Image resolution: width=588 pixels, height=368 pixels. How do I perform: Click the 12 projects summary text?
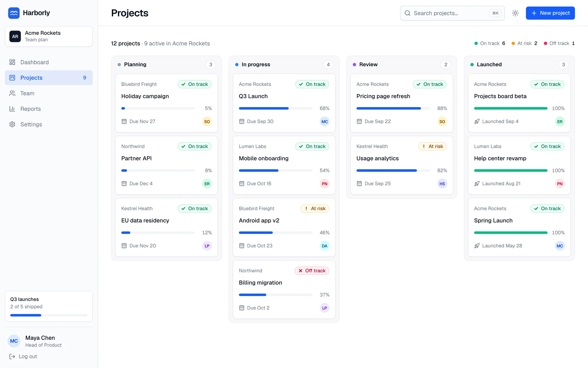tap(125, 43)
